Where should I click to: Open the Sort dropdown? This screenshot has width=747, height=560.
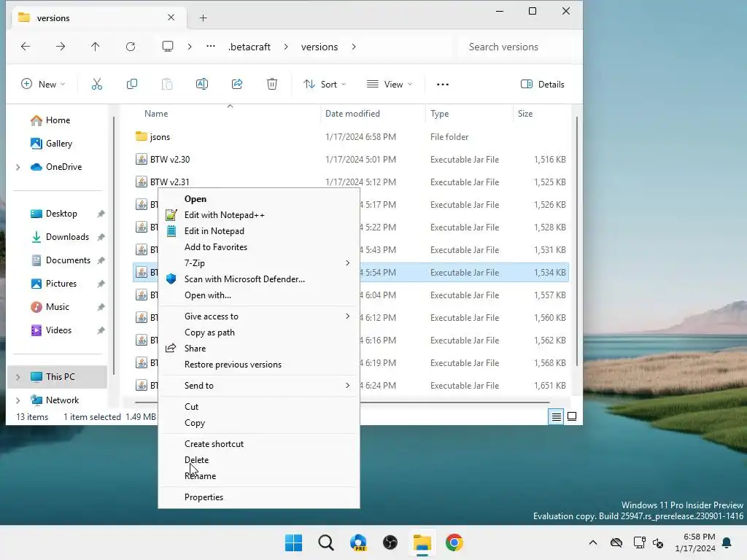click(x=325, y=85)
